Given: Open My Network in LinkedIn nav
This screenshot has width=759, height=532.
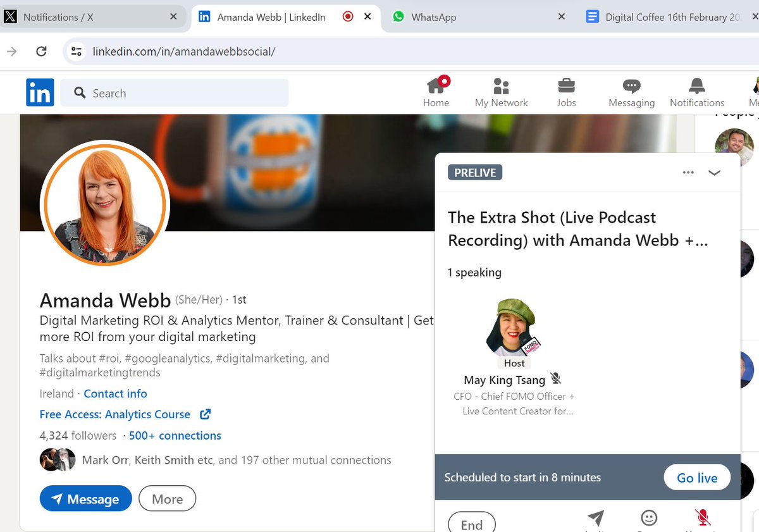Looking at the screenshot, I should 501,92.
